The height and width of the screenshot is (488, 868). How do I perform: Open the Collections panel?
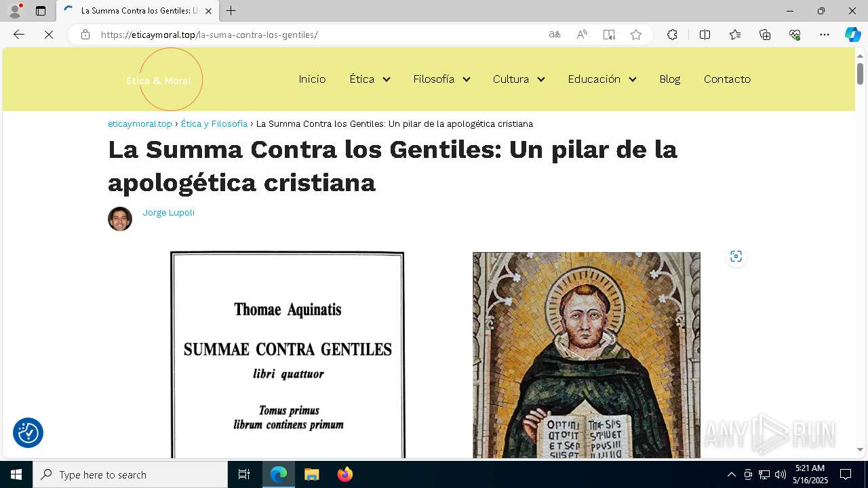click(765, 35)
